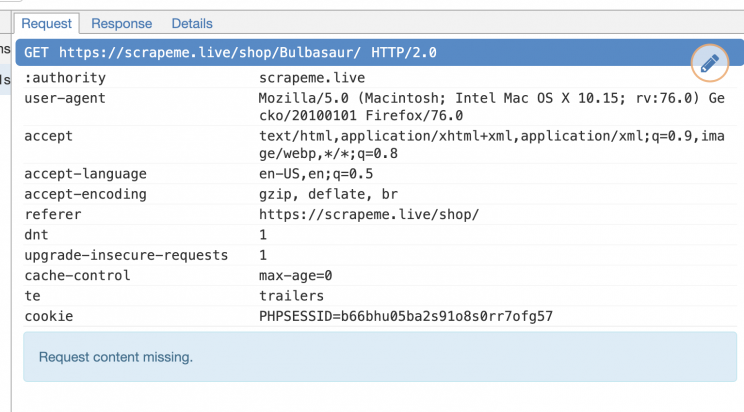Click the dnt value 1
This screenshot has height=412, width=744.
(x=263, y=235)
